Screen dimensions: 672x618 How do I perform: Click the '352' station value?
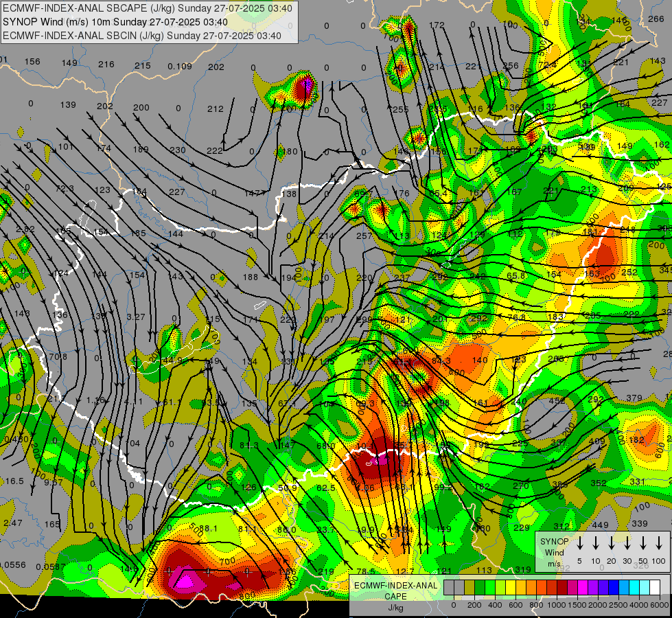coord(599,483)
